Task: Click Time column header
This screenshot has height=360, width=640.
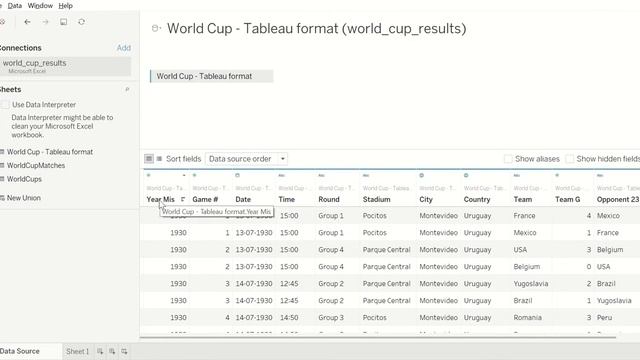Action: pos(287,199)
